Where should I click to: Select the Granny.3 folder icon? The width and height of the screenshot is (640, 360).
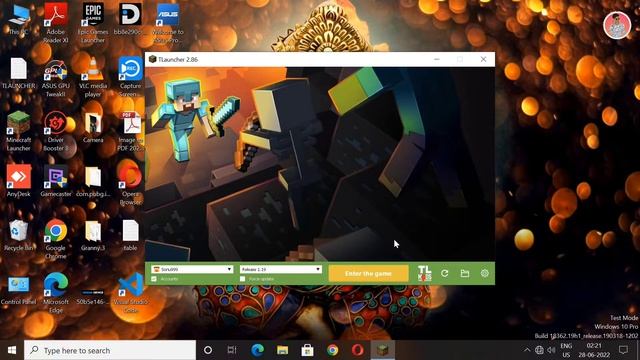coord(93,236)
